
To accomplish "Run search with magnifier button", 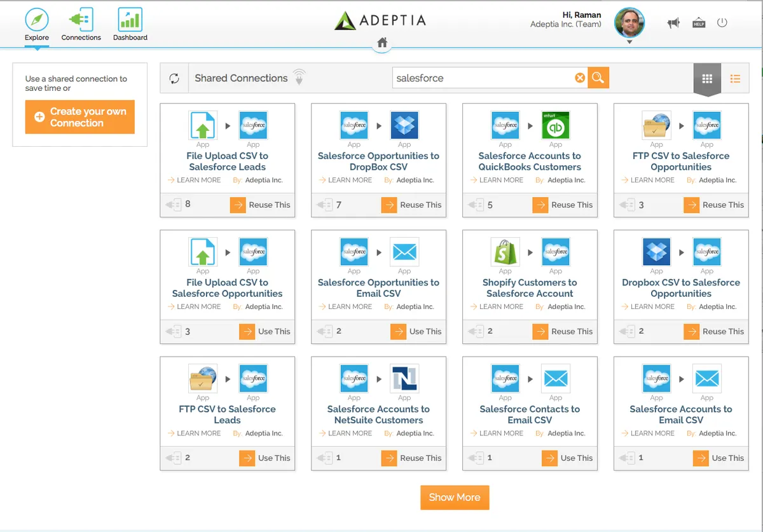I will pyautogui.click(x=598, y=78).
